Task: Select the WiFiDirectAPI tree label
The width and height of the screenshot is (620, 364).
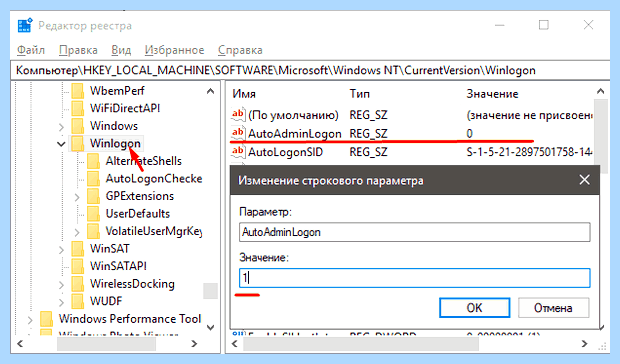Action: coord(125,108)
